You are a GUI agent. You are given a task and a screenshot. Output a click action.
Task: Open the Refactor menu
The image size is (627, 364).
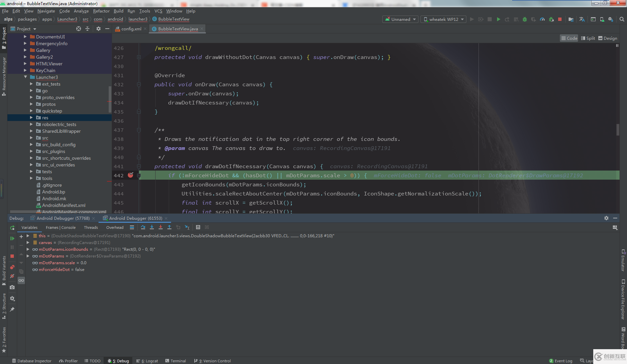point(101,11)
